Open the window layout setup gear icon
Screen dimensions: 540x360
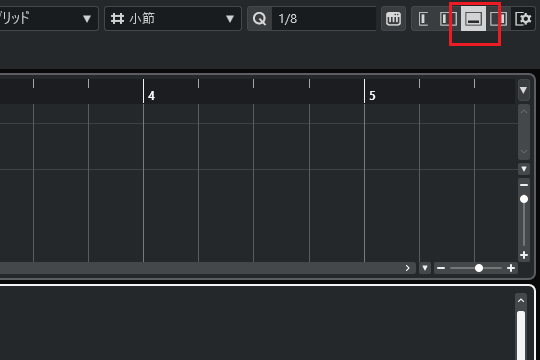pos(523,19)
